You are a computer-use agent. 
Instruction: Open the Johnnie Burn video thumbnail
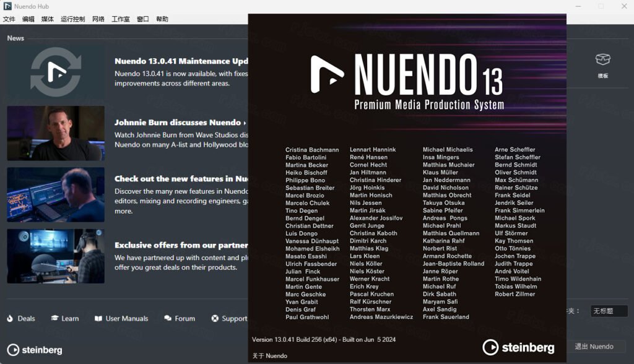[56, 133]
